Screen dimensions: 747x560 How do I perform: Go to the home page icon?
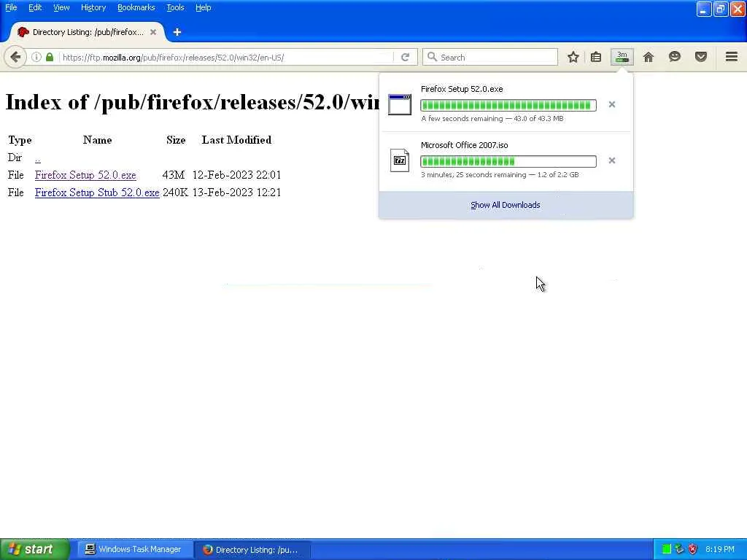pyautogui.click(x=649, y=57)
